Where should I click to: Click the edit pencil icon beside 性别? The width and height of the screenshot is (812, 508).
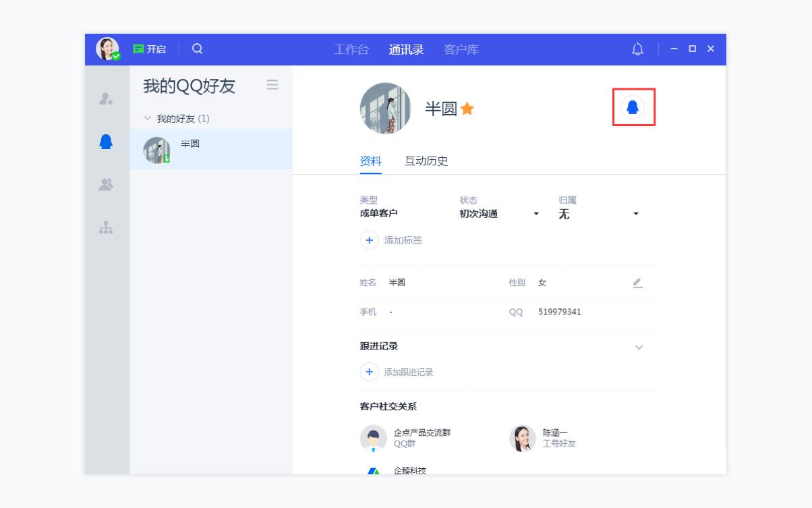636,283
